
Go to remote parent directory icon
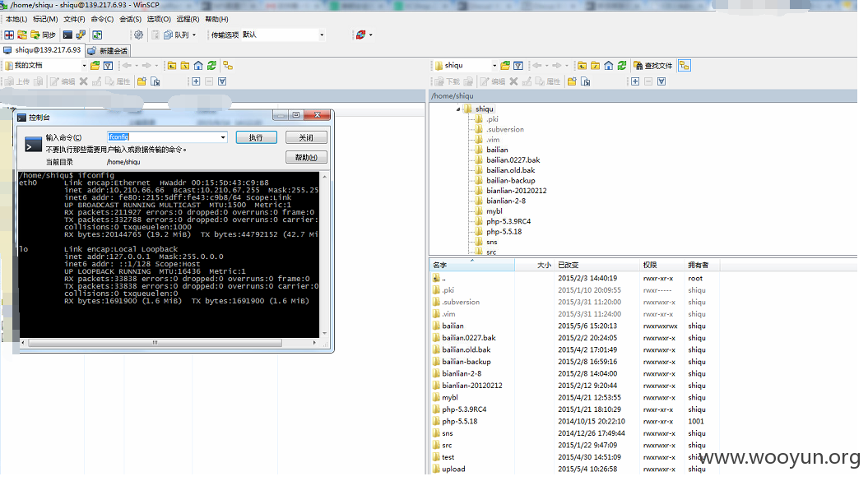click(582, 65)
